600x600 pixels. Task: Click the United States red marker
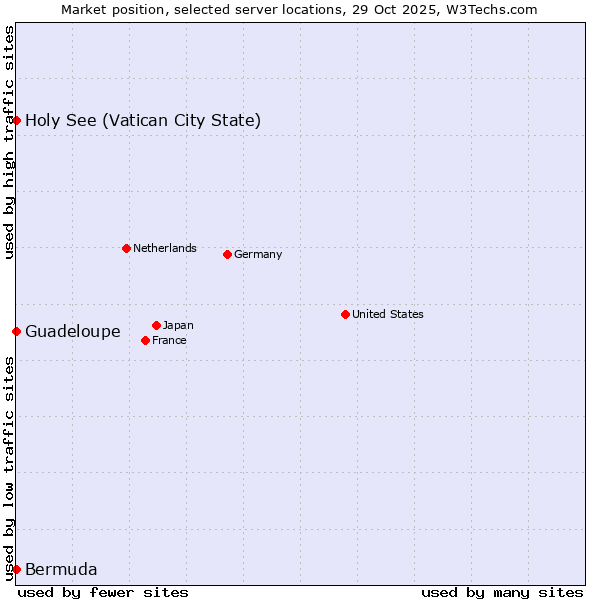pos(345,314)
